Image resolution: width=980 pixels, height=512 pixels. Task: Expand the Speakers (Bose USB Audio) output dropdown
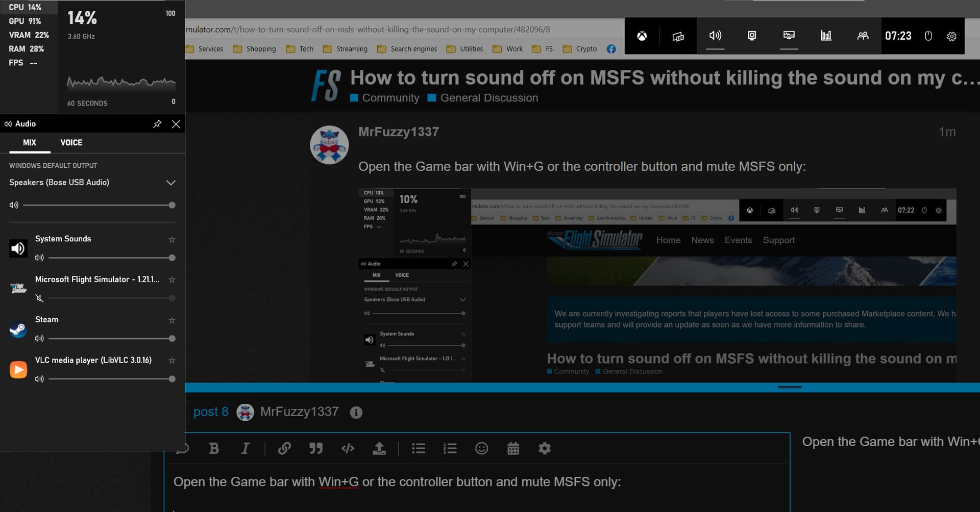coord(171,183)
